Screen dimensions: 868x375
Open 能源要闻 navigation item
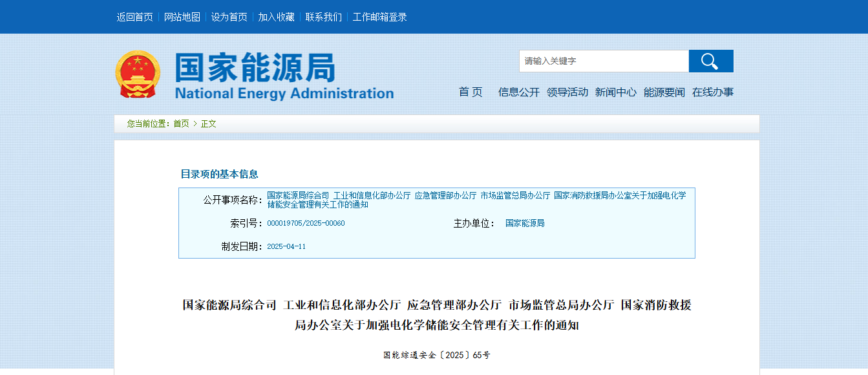pos(664,92)
